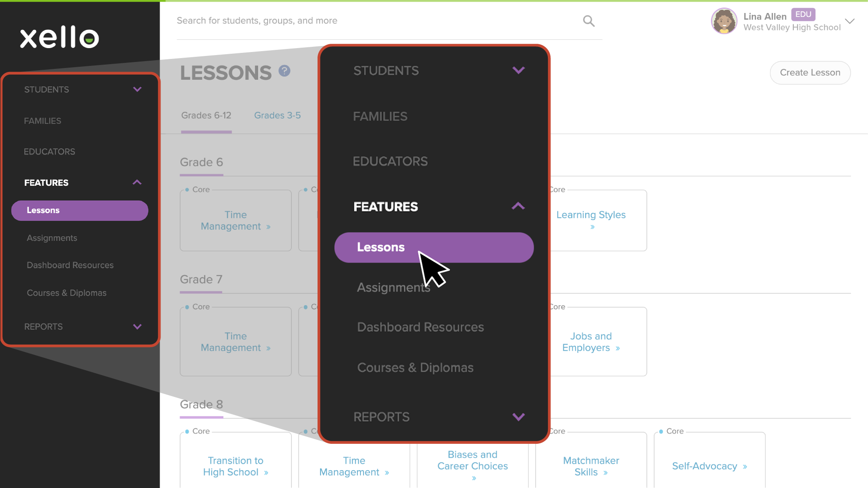Collapse the Features section chevron in left sidebar
The width and height of the screenshot is (868, 488).
coord(137,182)
